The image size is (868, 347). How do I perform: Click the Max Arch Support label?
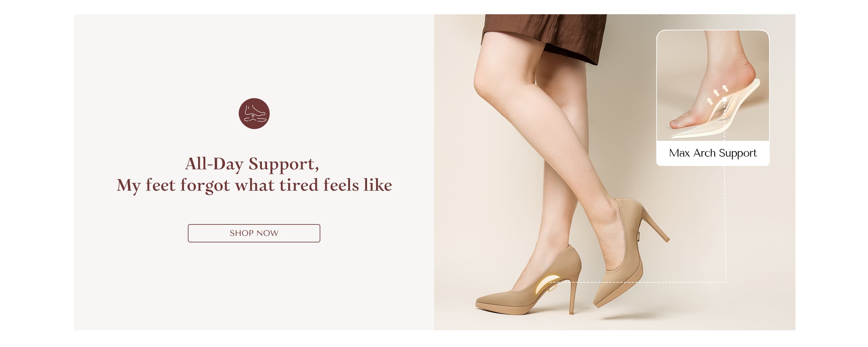tap(713, 153)
